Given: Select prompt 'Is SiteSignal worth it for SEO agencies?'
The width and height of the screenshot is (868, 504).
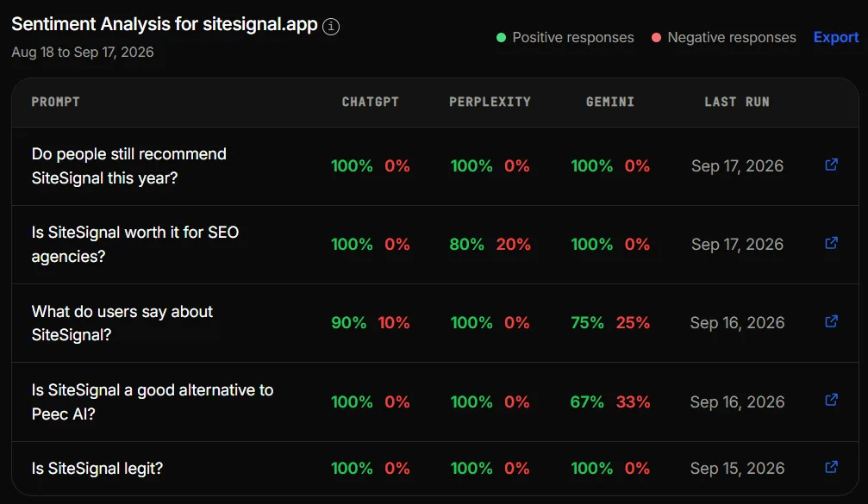Looking at the screenshot, I should [135, 245].
